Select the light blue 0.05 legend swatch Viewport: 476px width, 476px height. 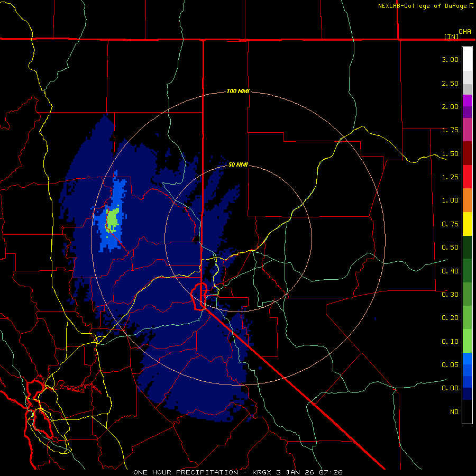point(467,359)
